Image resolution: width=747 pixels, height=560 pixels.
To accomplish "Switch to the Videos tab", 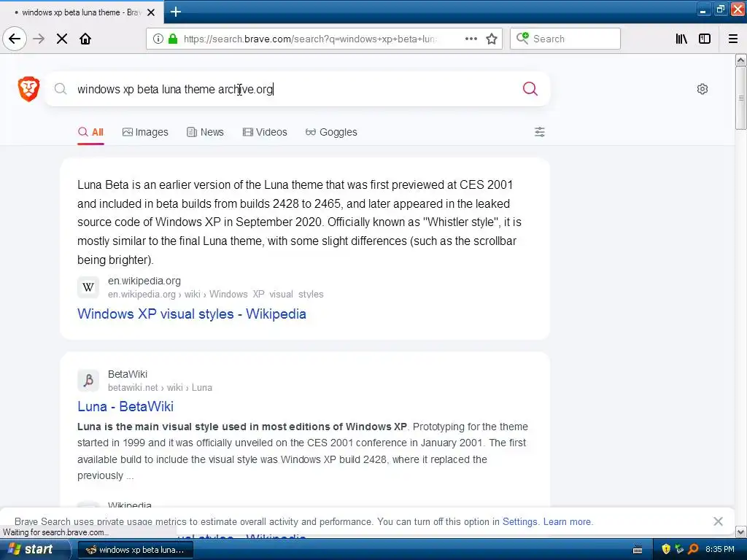I will tap(265, 132).
